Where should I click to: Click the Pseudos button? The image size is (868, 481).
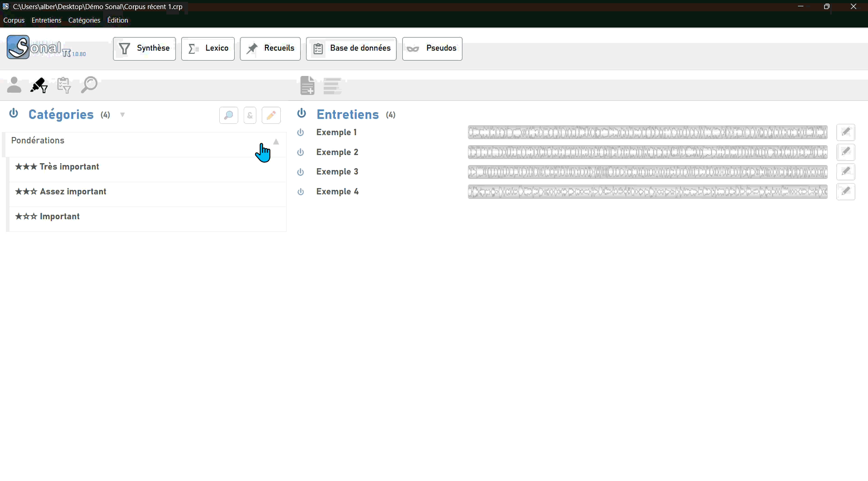click(432, 48)
